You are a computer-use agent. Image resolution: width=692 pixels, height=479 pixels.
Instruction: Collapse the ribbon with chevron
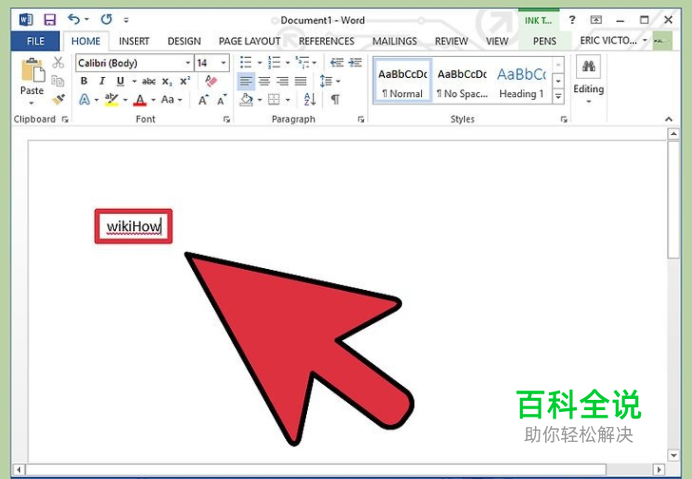(x=669, y=119)
